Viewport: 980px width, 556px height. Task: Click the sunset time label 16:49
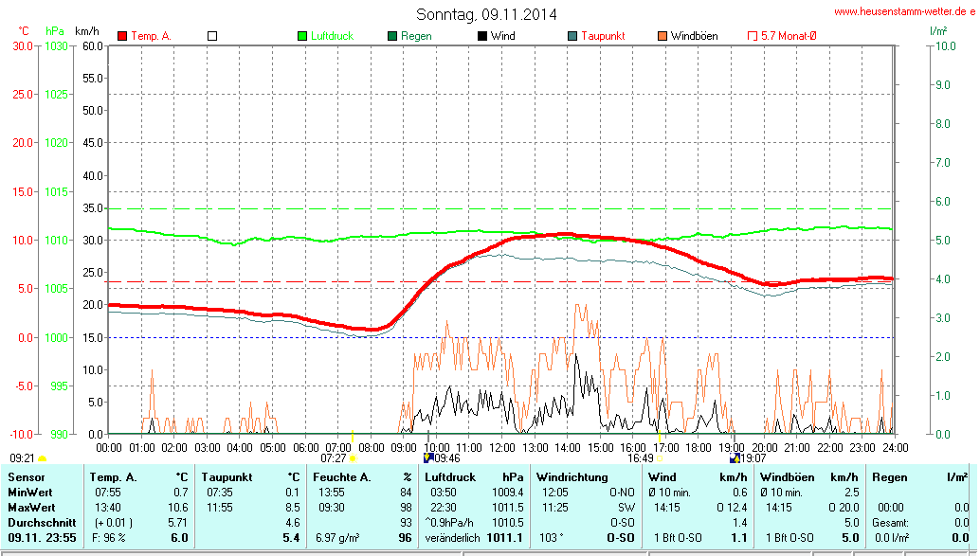(641, 457)
